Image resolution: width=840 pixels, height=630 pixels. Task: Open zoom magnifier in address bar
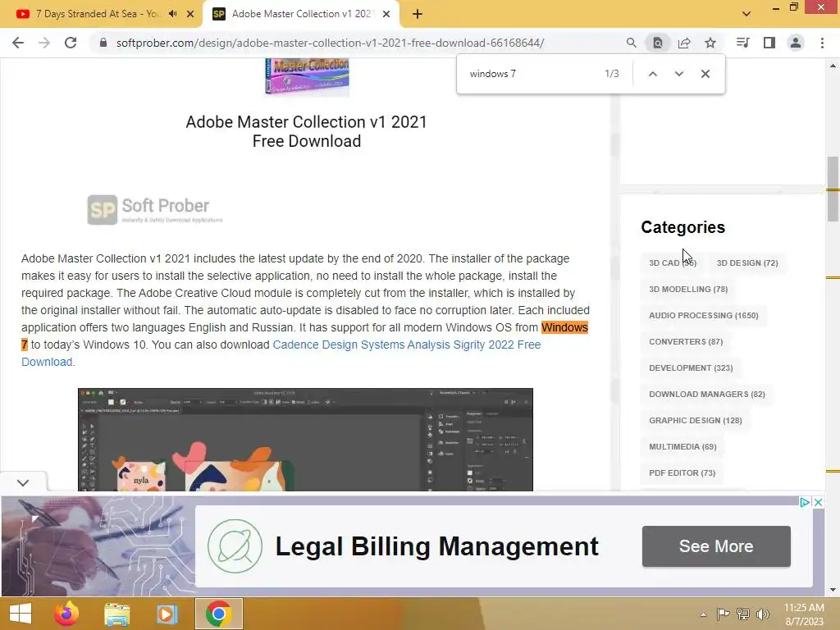[x=631, y=43]
